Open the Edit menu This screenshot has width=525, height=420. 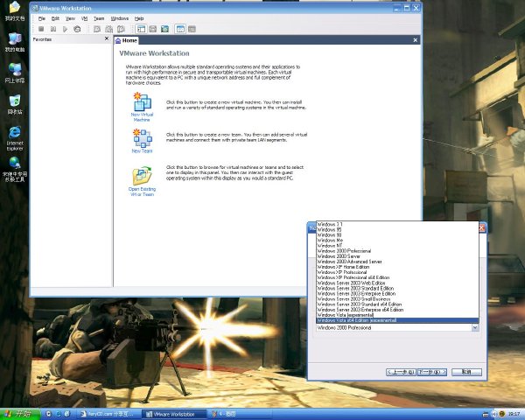click(x=55, y=18)
